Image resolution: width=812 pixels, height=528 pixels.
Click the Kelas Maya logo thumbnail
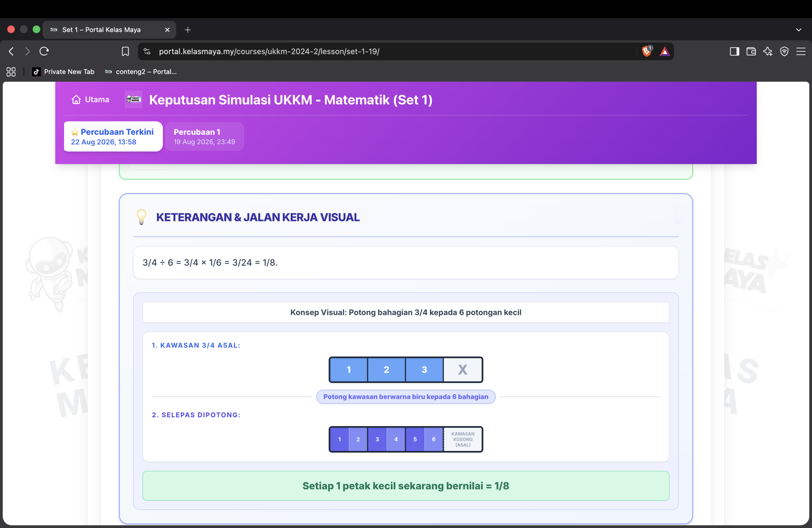(134, 100)
